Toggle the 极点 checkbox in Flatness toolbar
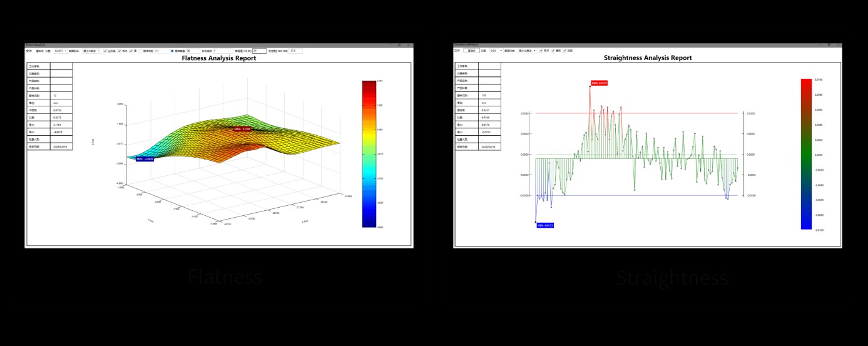Image resolution: width=868 pixels, height=346 pixels. (x=120, y=51)
